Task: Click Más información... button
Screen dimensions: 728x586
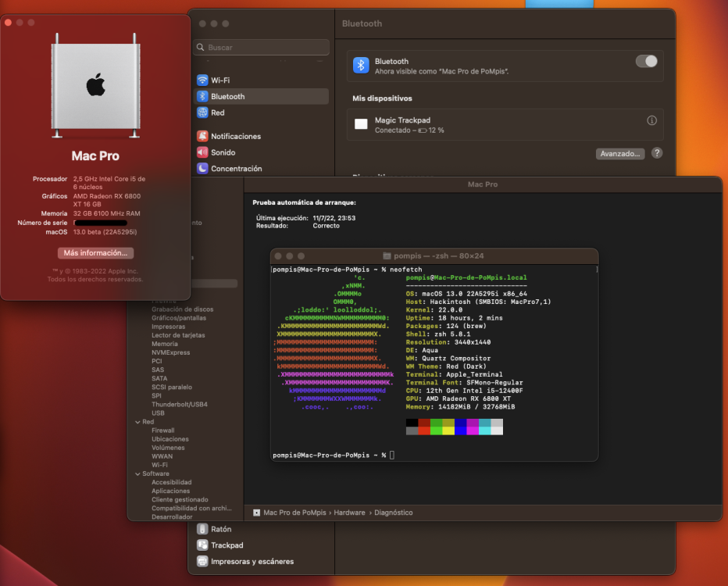Action: click(x=95, y=253)
